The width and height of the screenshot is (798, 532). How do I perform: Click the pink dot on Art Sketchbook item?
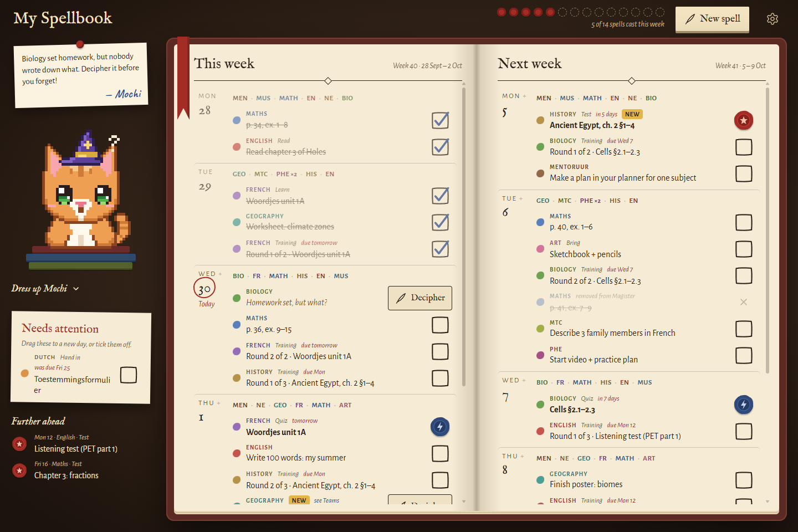(540, 249)
